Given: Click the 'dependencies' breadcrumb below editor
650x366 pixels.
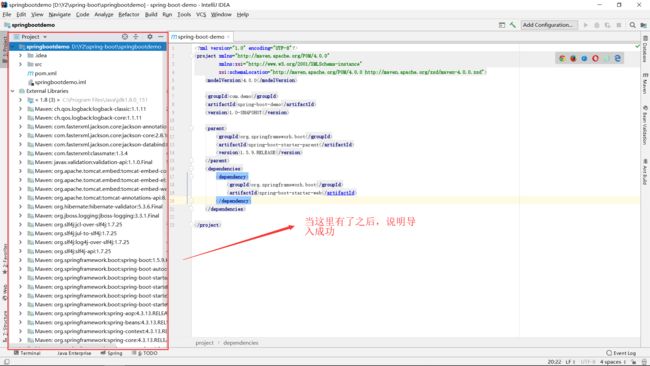Looking at the screenshot, I should [x=240, y=342].
